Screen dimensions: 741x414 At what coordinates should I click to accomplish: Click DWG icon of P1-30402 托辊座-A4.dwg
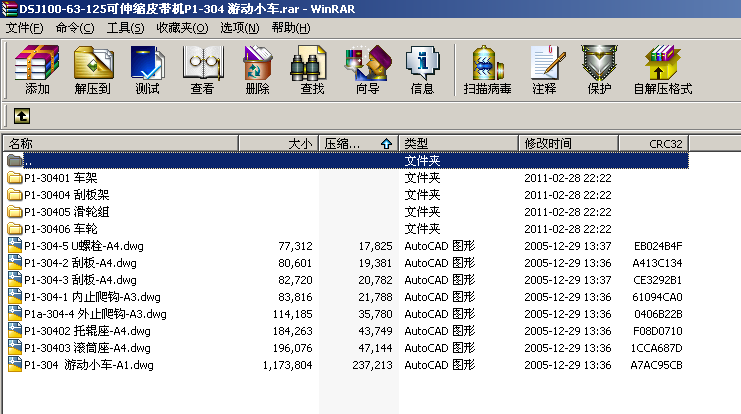(x=15, y=330)
